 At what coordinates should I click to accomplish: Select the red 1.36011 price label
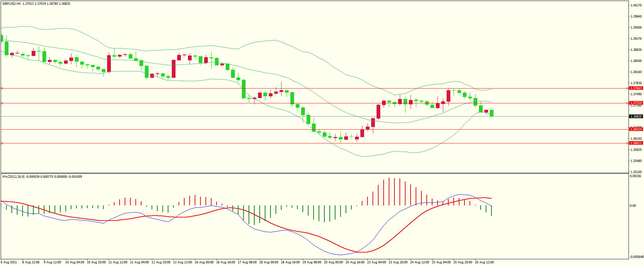pos(636,143)
